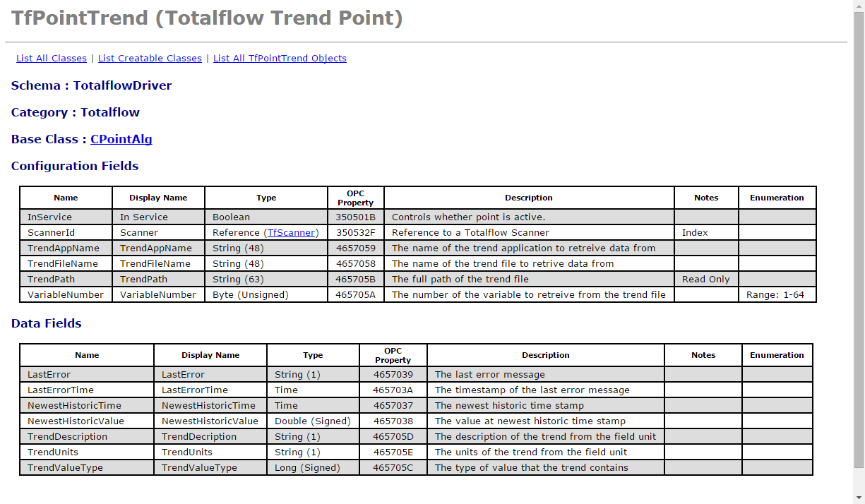Click the Schema : TotalflowDriver heading

91,85
